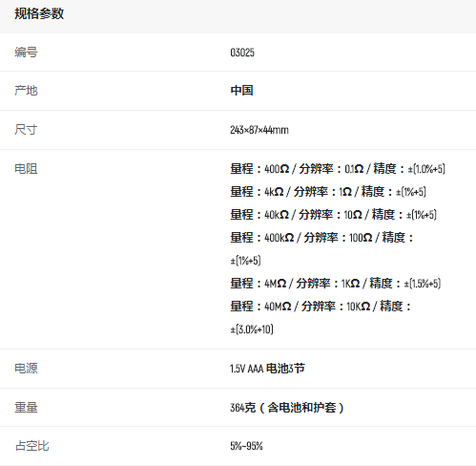Select the 电源 row label
Image resolution: width=476 pixels, height=466 pixels.
(26, 369)
